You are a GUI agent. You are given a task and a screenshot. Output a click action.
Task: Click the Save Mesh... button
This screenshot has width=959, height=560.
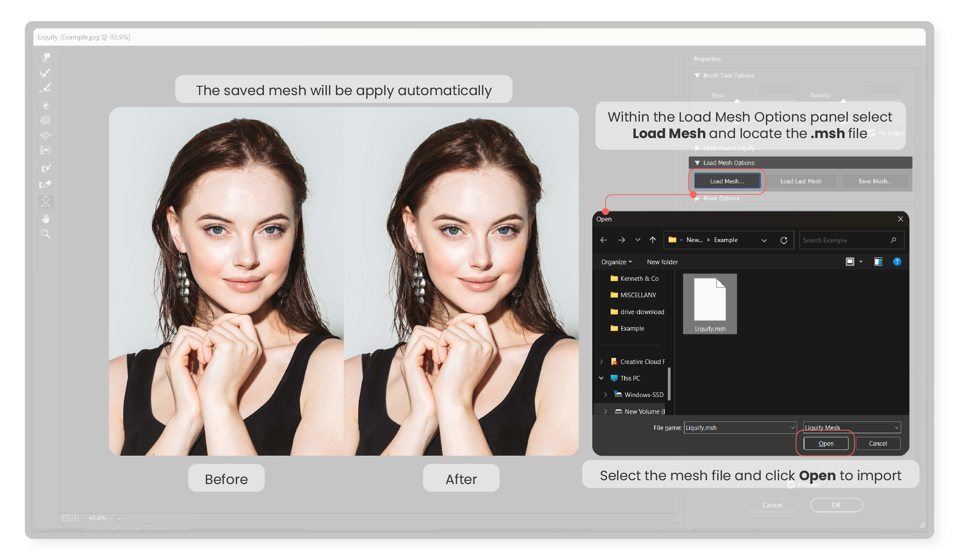click(x=875, y=181)
